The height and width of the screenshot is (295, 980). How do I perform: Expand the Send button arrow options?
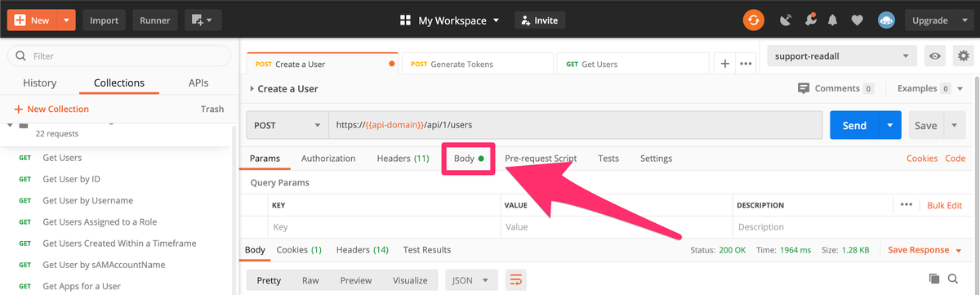[890, 125]
